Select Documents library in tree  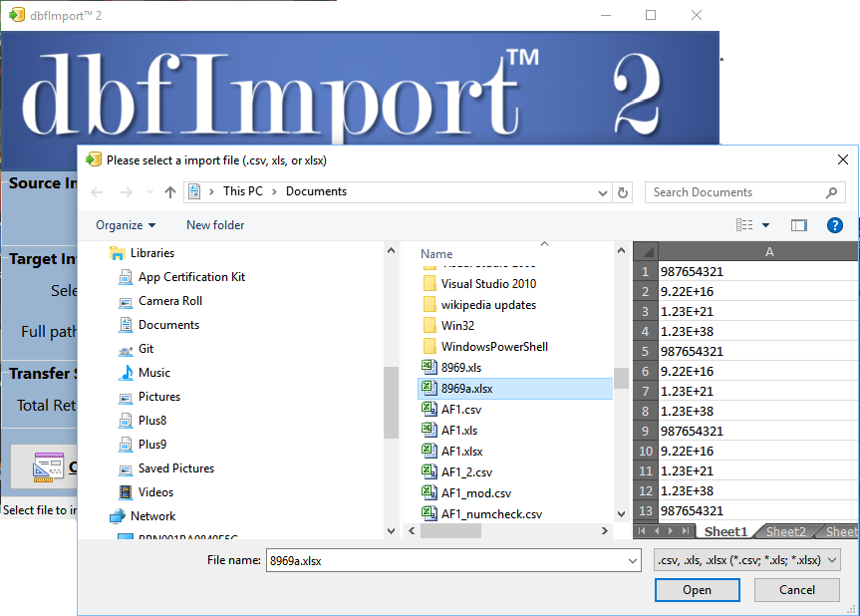[x=168, y=325]
